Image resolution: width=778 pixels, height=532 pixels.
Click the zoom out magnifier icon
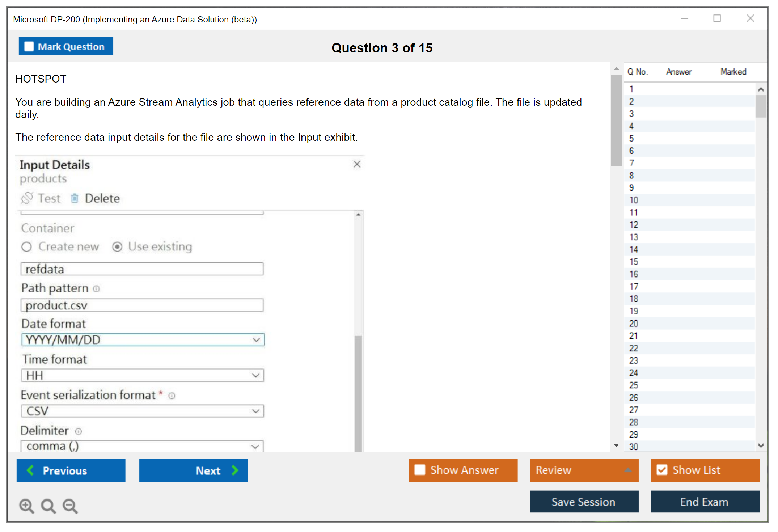pyautogui.click(x=70, y=506)
